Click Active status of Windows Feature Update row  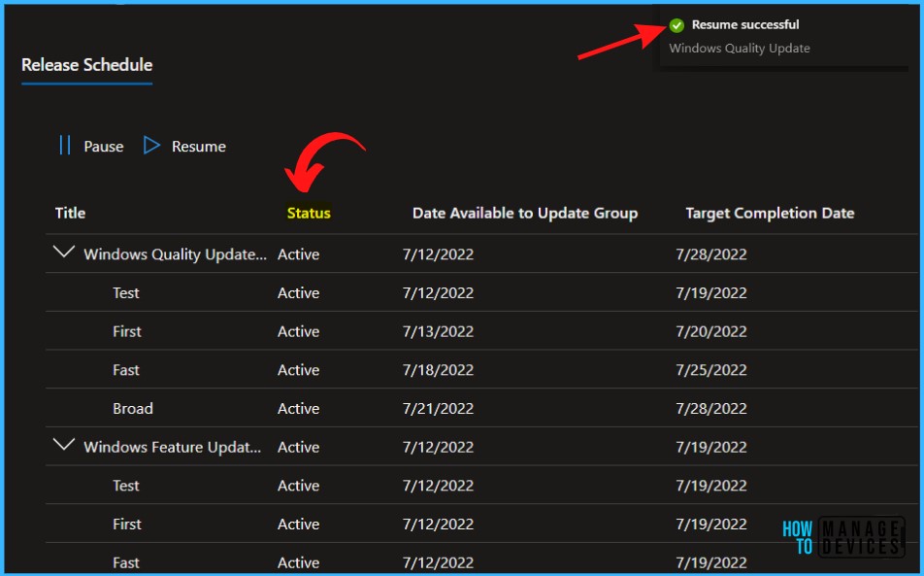pos(299,448)
